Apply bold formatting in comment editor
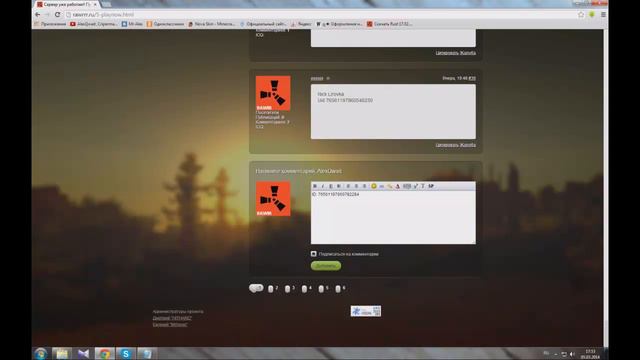The width and height of the screenshot is (640, 360). (x=315, y=186)
